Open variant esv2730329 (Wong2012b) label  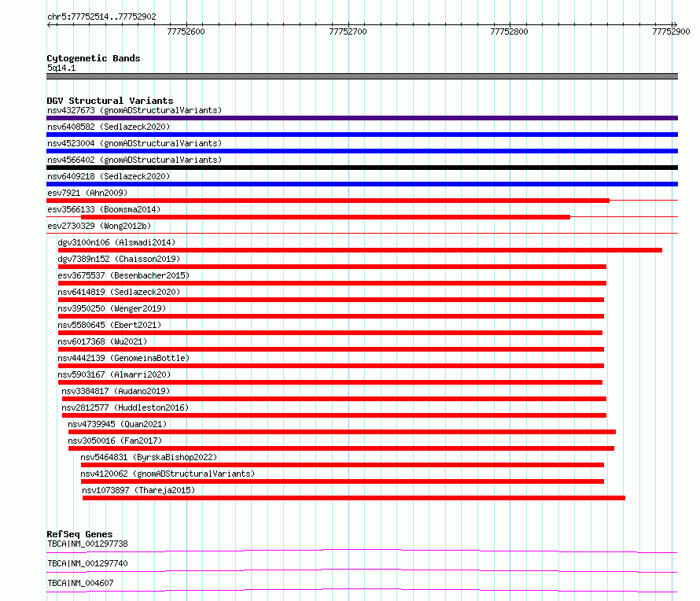[x=99, y=226]
